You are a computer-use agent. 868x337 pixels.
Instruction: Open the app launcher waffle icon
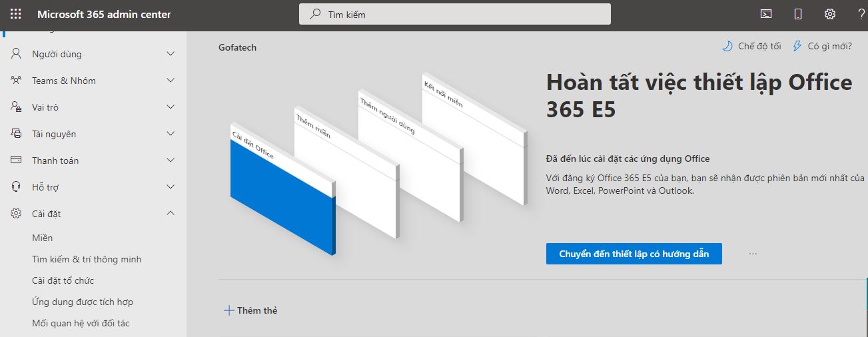click(16, 15)
